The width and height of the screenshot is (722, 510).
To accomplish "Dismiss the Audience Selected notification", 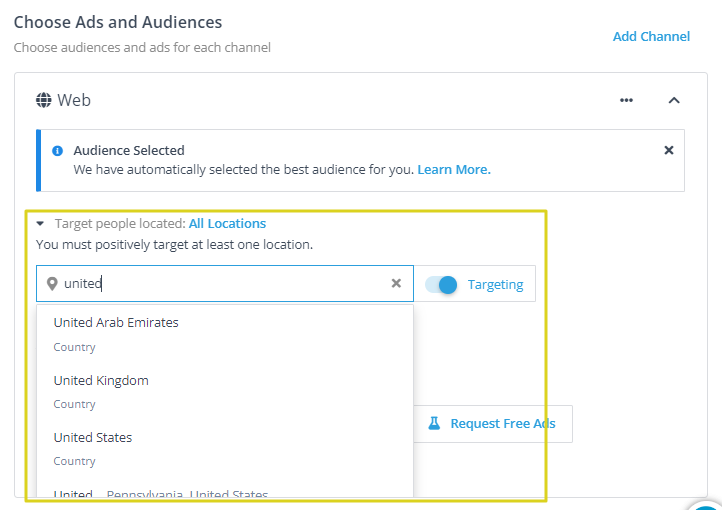I will tap(669, 150).
